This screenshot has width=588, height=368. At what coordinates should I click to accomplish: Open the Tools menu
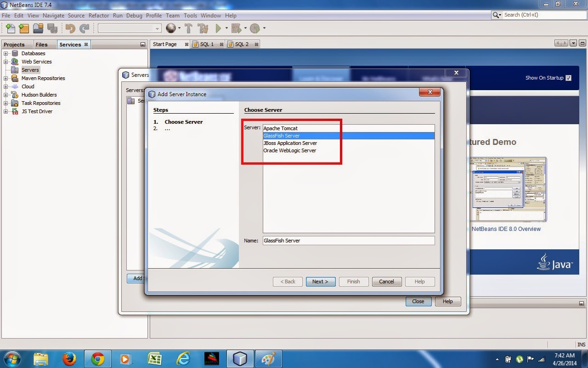coord(190,15)
